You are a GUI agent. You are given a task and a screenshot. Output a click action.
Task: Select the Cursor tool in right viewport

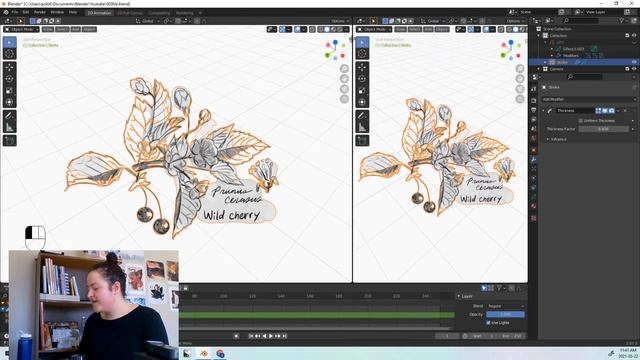point(362,53)
